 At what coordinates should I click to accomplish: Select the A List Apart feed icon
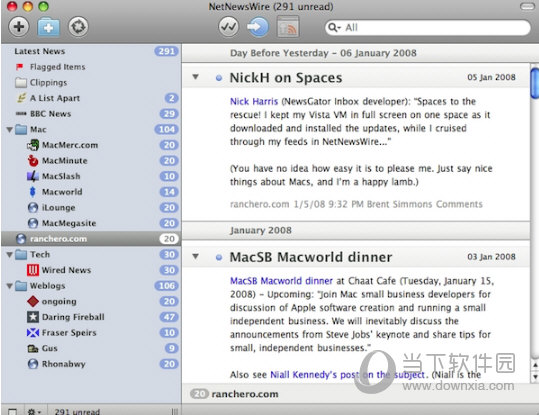point(21,98)
